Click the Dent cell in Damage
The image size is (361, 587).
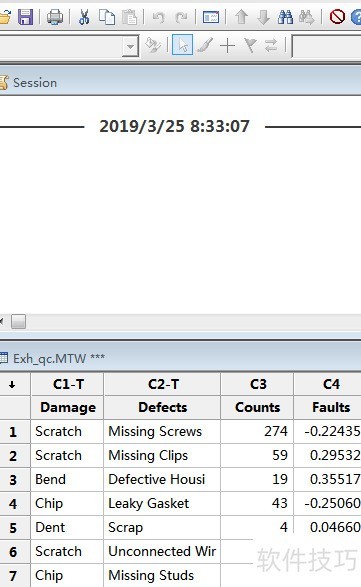[68, 527]
